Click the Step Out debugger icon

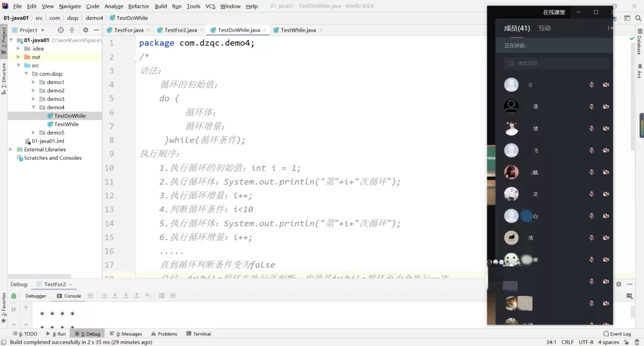tap(137, 295)
